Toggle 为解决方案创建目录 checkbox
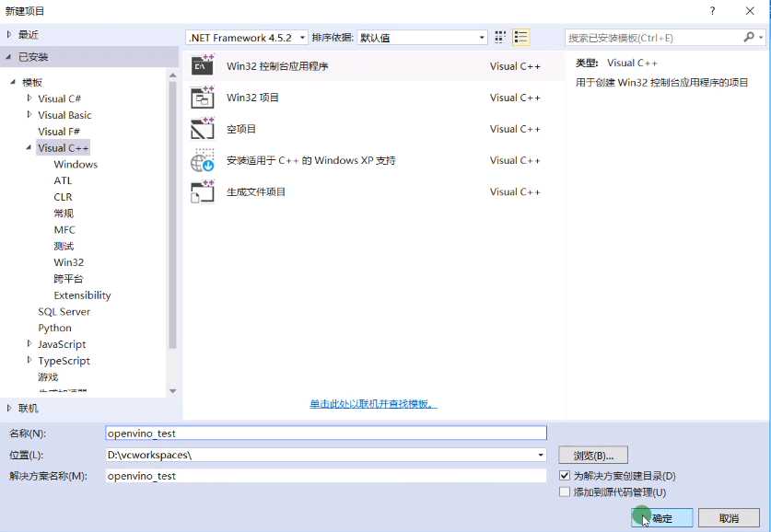Screen dimensions: 771x532 [565, 476]
